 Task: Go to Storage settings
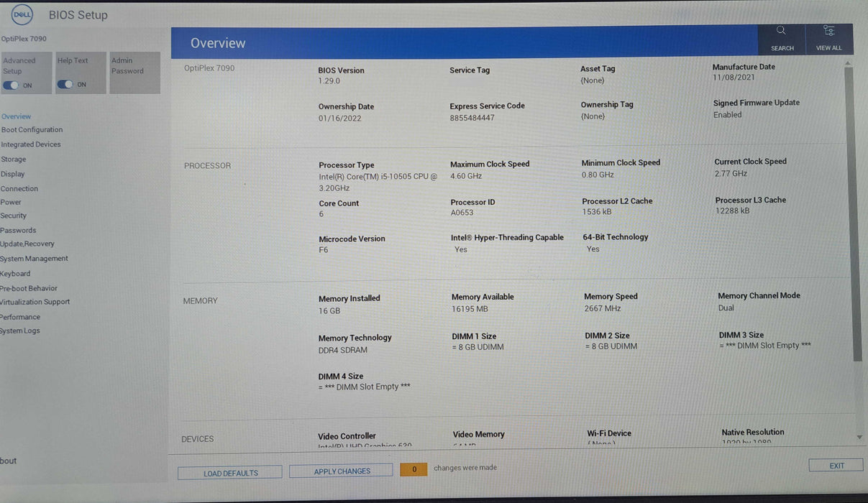pyautogui.click(x=13, y=160)
